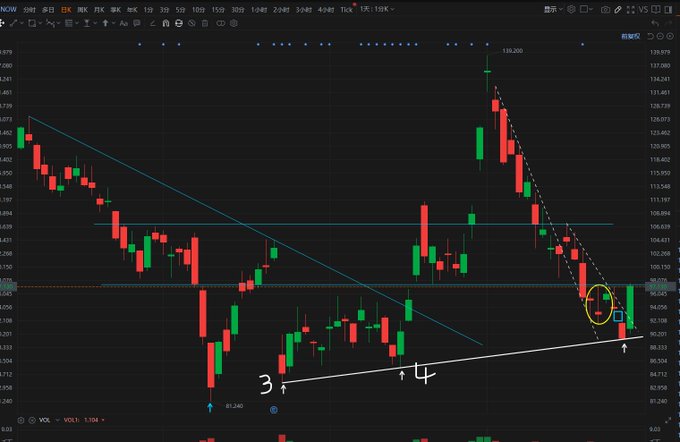Select the 季K quarterly candlestick tab
Screen dimensions: 680x442
(x=115, y=10)
